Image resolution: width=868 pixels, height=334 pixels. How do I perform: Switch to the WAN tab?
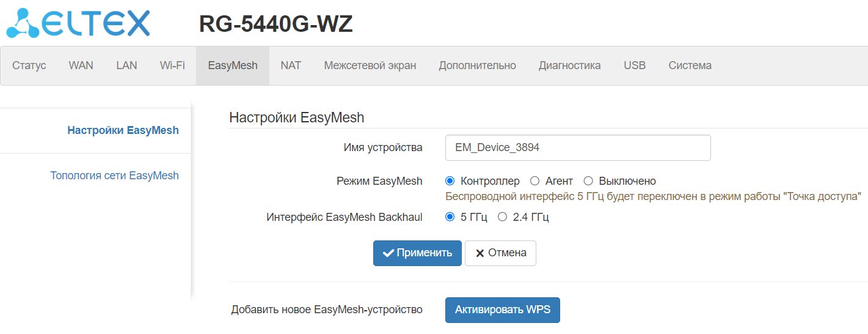(81, 65)
